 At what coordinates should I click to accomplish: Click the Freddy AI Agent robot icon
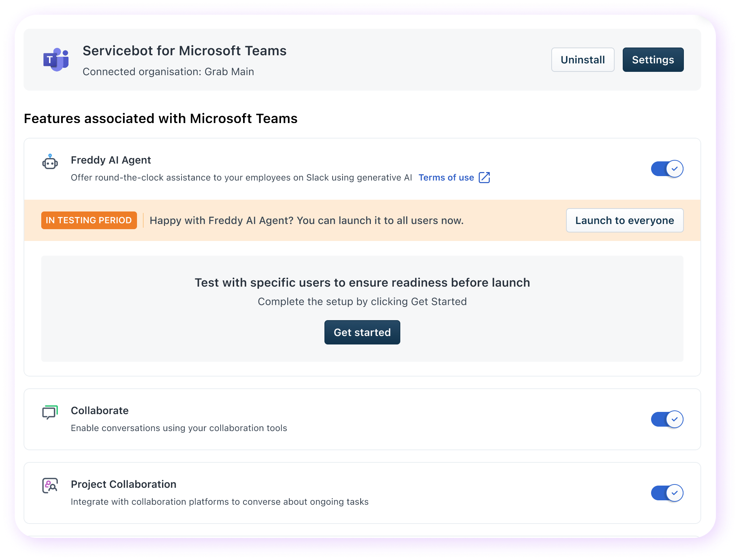pyautogui.click(x=50, y=162)
